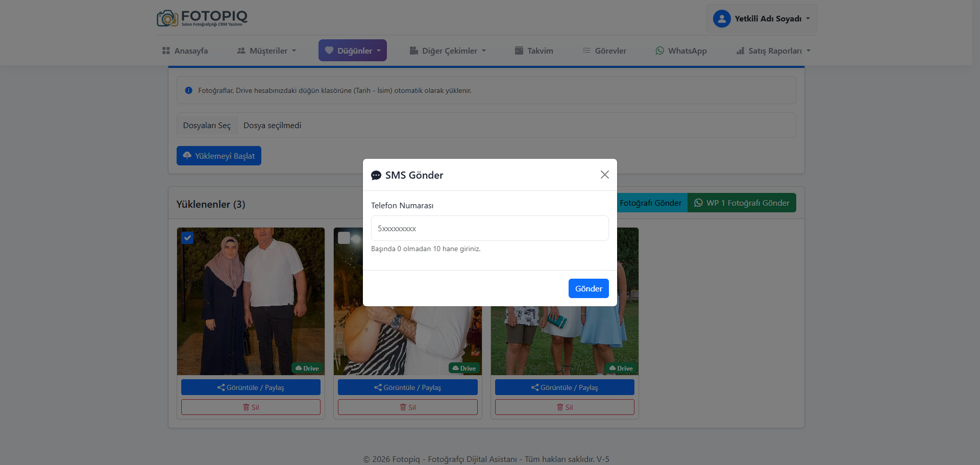Click the Fotopiq camera logo

(x=167, y=18)
